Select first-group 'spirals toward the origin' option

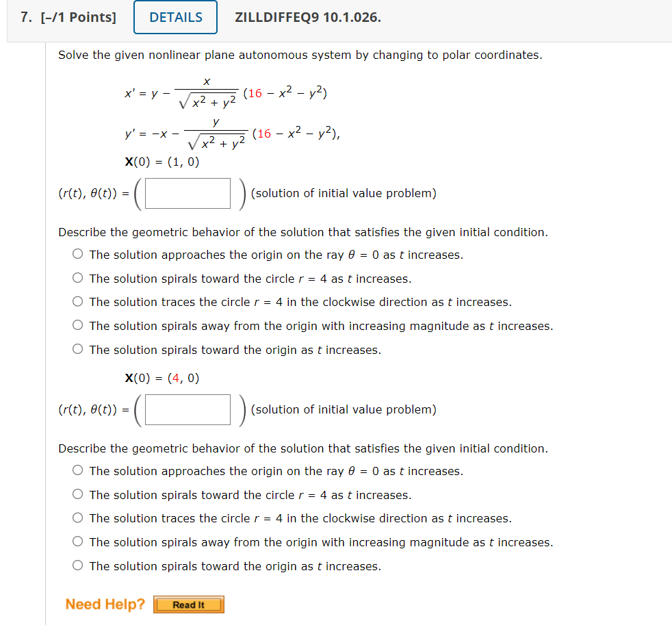coord(77,349)
